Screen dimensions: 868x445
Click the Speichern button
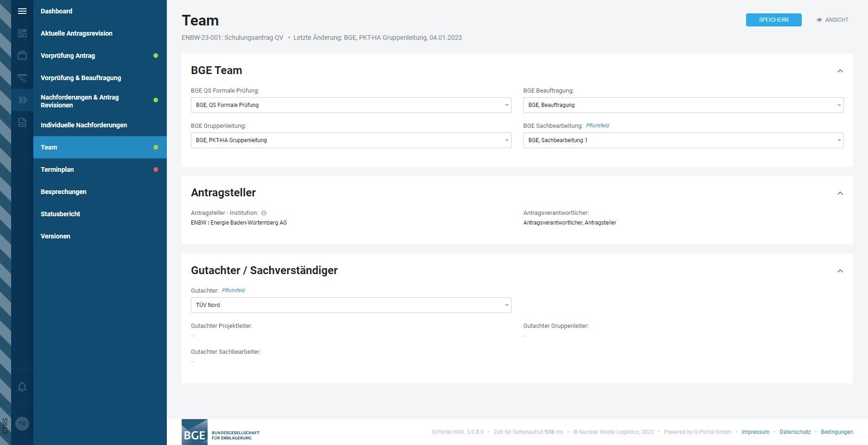(773, 20)
